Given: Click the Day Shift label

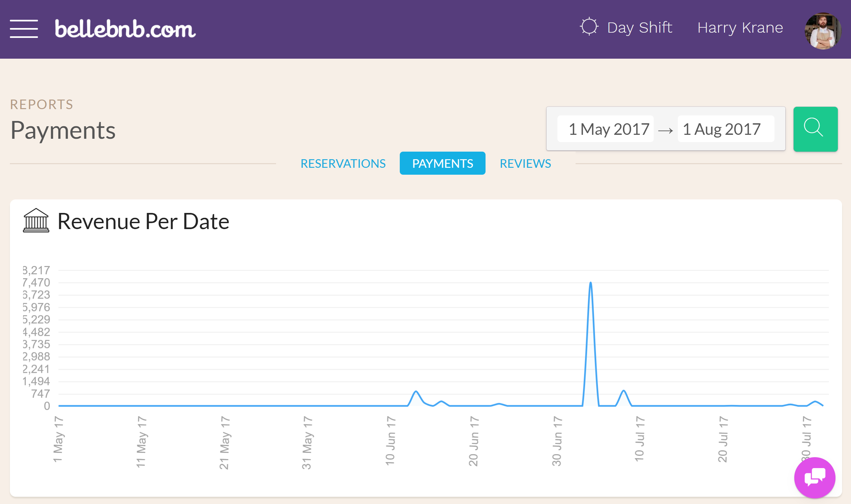Looking at the screenshot, I should click(x=640, y=27).
